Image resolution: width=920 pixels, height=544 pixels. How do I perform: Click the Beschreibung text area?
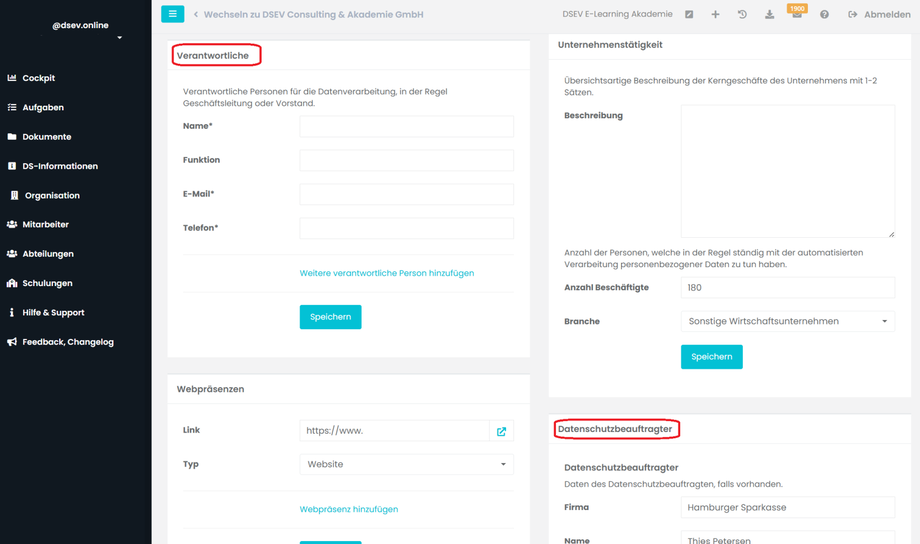point(787,171)
